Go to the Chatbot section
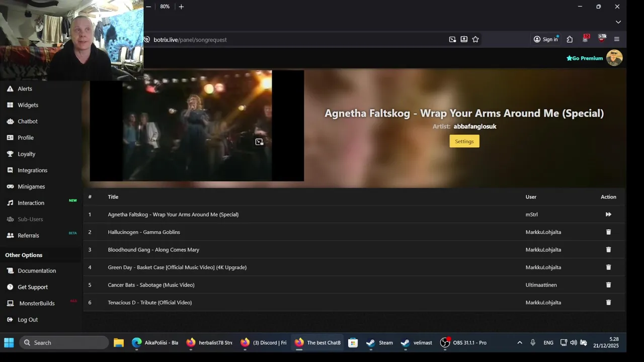644x362 pixels. 23,121
